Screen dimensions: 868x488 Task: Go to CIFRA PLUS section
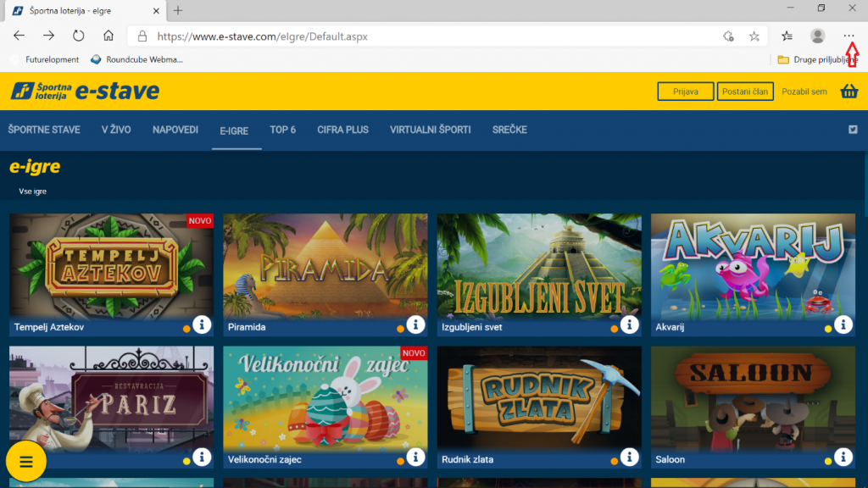[x=342, y=130]
